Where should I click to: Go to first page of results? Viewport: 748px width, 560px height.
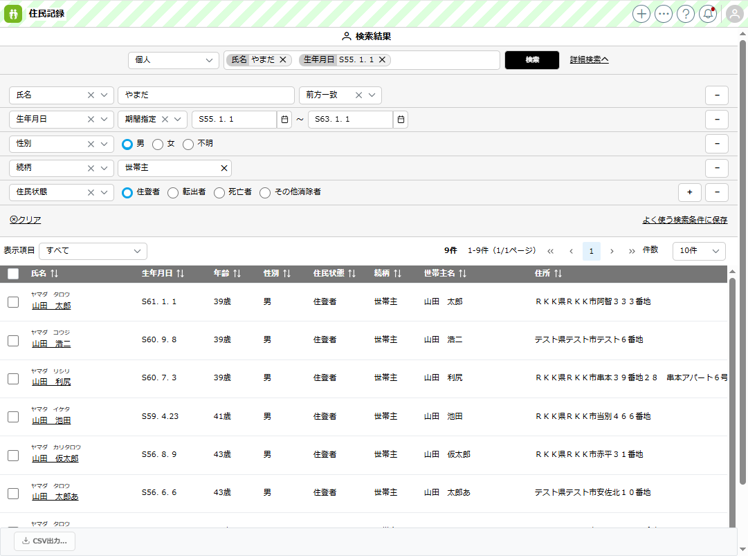[551, 251]
